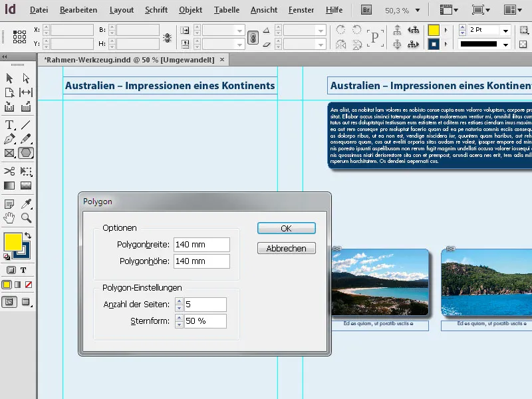Reset to default fill and stroke

7,257
